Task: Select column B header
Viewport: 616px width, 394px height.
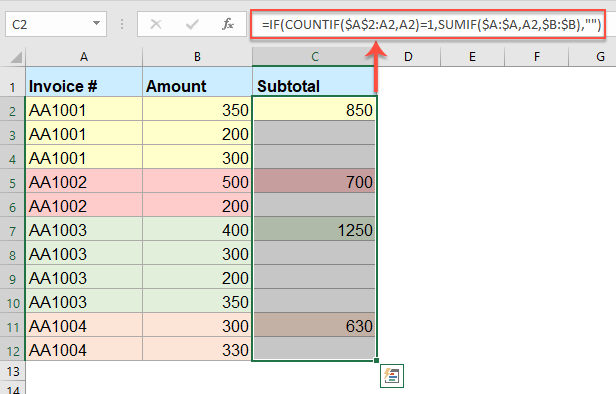Action: click(197, 57)
